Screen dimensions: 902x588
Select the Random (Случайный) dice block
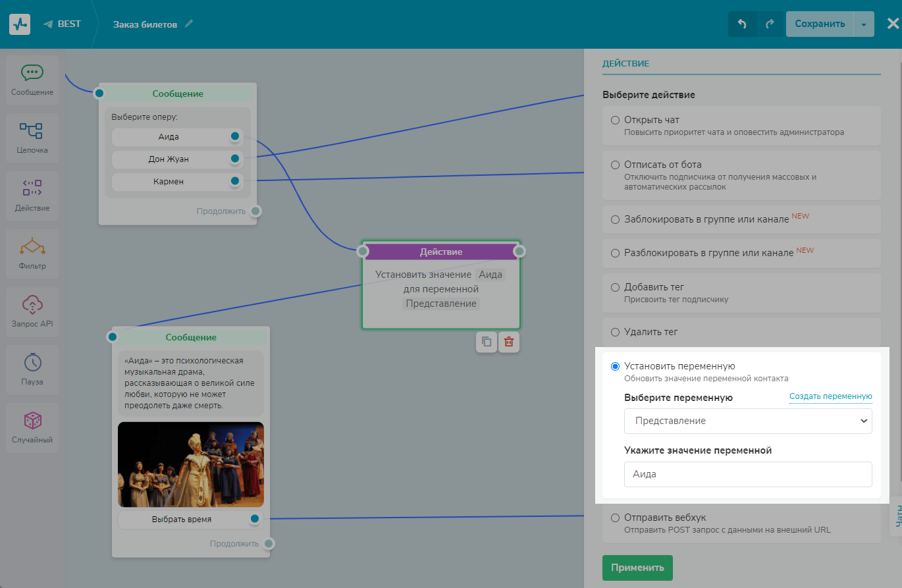tap(32, 427)
